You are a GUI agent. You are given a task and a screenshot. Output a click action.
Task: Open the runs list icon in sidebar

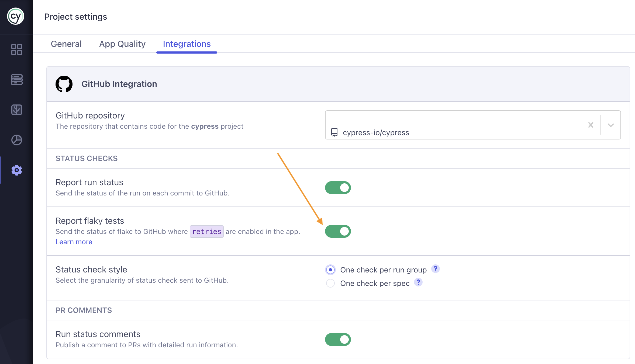click(x=16, y=80)
